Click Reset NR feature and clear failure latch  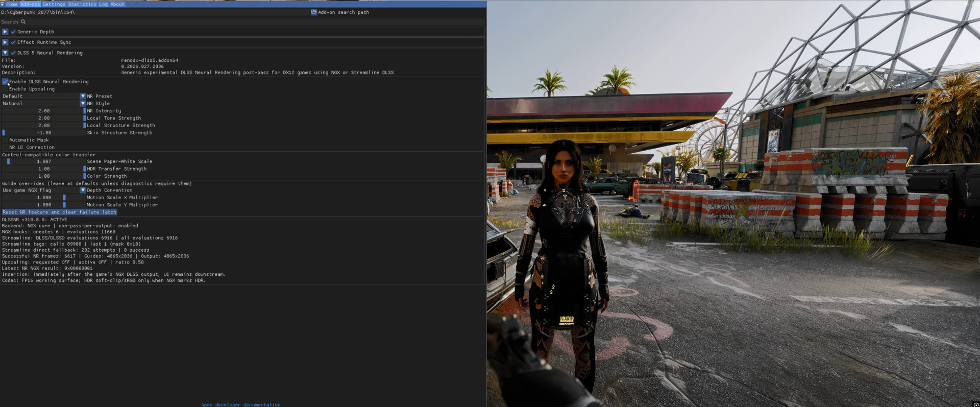pyautogui.click(x=59, y=212)
